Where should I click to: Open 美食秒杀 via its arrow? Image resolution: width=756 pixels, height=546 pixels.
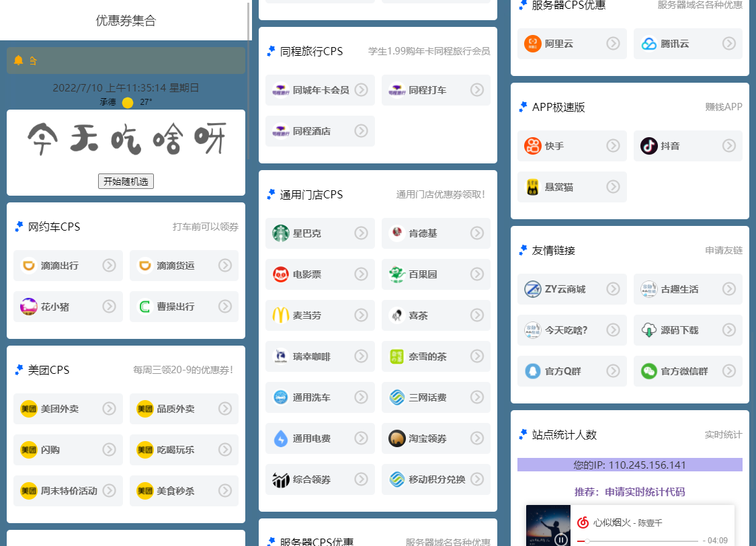224,491
